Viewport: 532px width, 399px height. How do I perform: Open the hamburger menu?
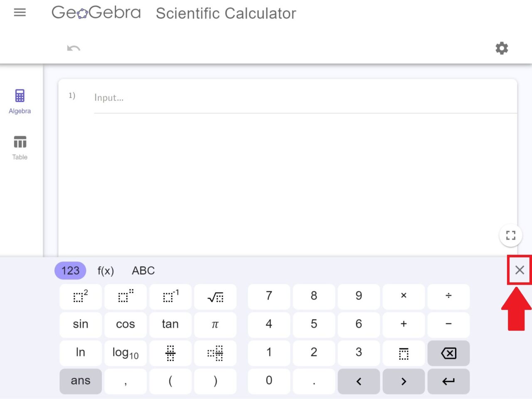tap(20, 12)
